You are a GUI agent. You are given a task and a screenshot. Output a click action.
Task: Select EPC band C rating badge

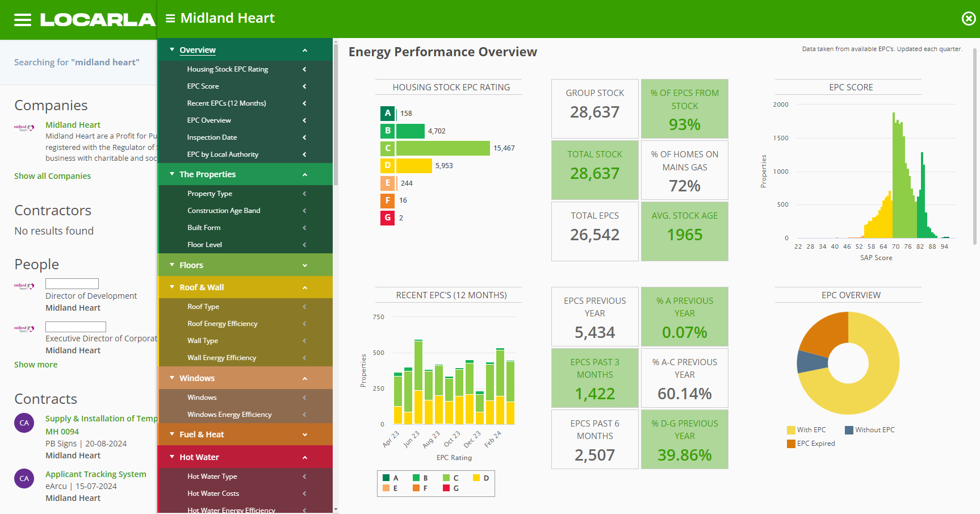point(387,148)
